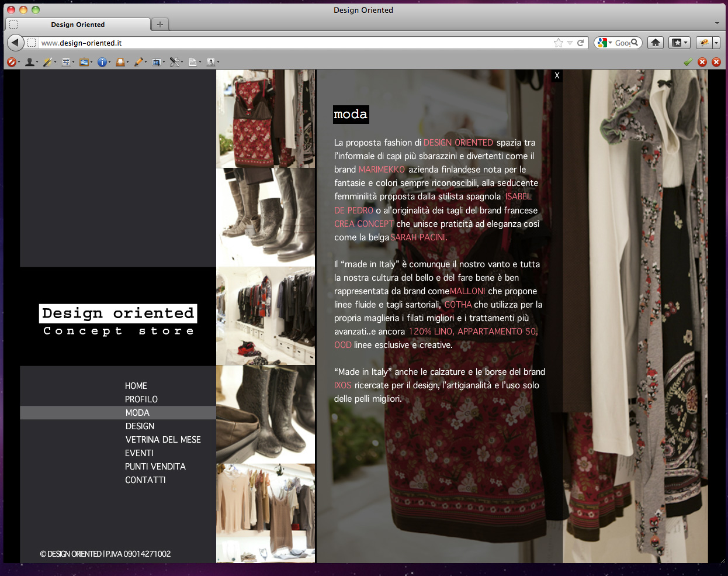Click the APPARTAMENTO 50 brand text
This screenshot has height=576, width=728.
497,332
